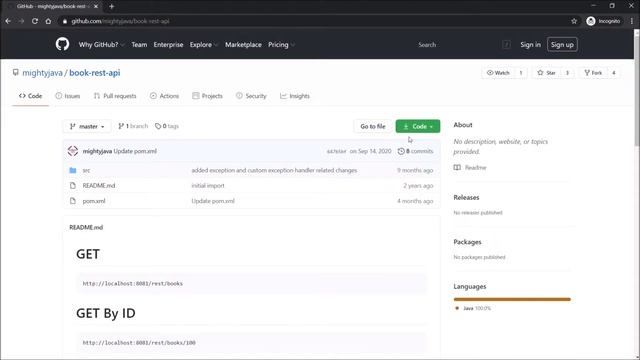Open the pom.xml file name link
This screenshot has width=640, height=360.
pos(94,201)
